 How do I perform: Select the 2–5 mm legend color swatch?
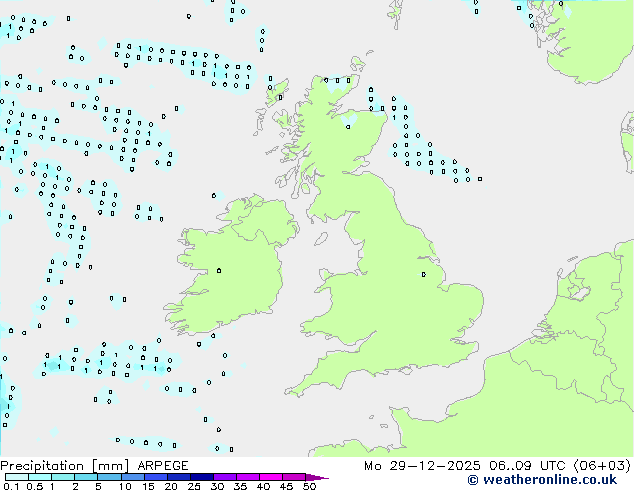[x=86, y=477]
